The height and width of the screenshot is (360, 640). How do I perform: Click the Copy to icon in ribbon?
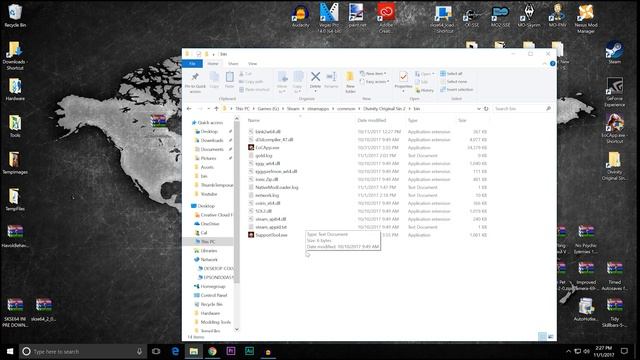click(x=298, y=77)
